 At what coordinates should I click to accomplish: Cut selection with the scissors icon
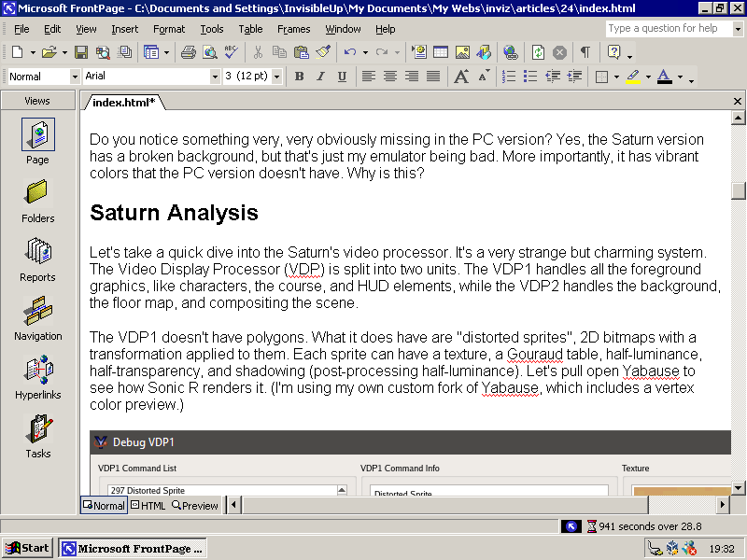click(x=259, y=52)
